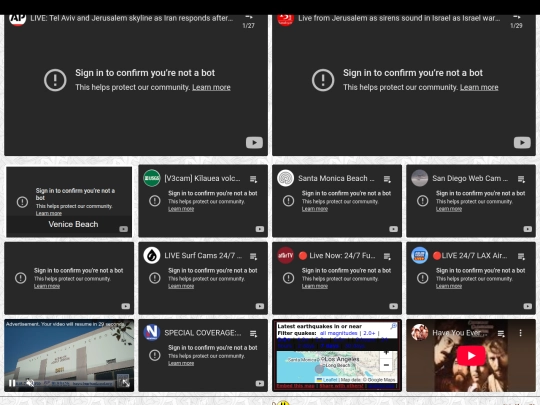The height and width of the screenshot is (405, 540).
Task: Open playlist menu on Santa Monica Beach cam
Action: (387, 179)
